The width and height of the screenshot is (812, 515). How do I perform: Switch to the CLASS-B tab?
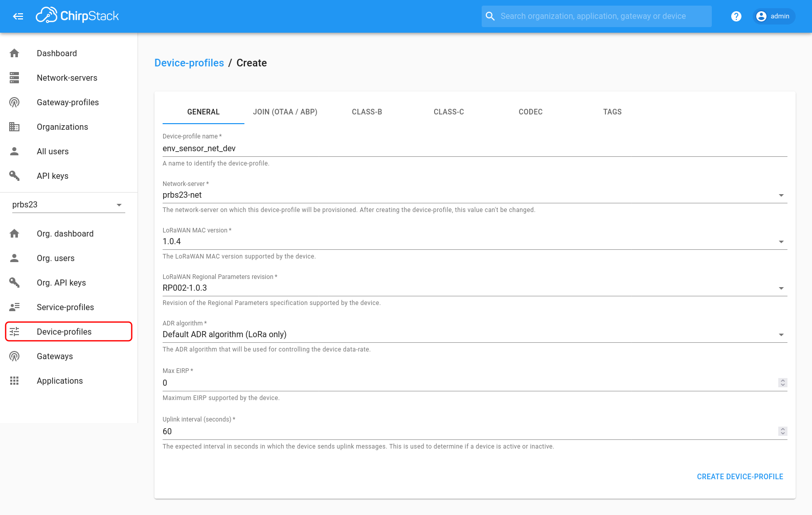(367, 112)
